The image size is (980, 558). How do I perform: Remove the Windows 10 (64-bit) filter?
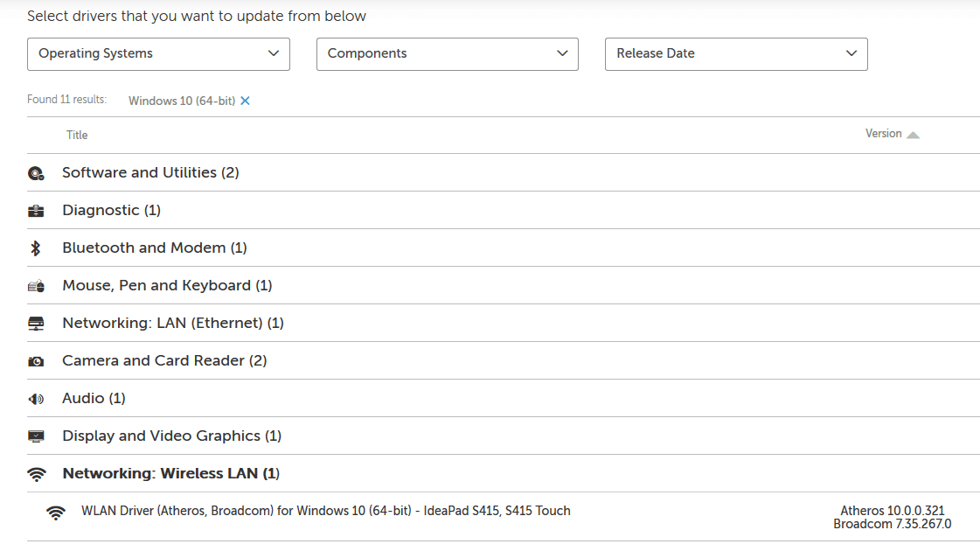(245, 101)
